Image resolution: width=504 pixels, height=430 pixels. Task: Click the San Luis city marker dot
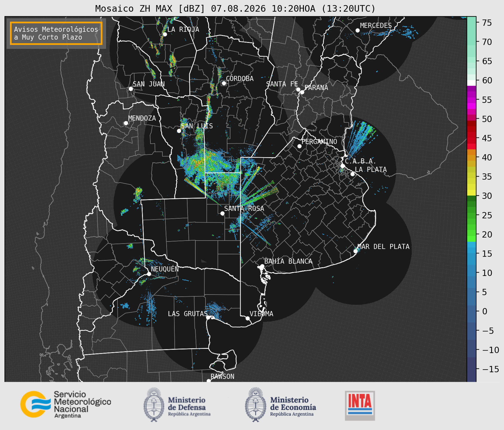(x=179, y=131)
